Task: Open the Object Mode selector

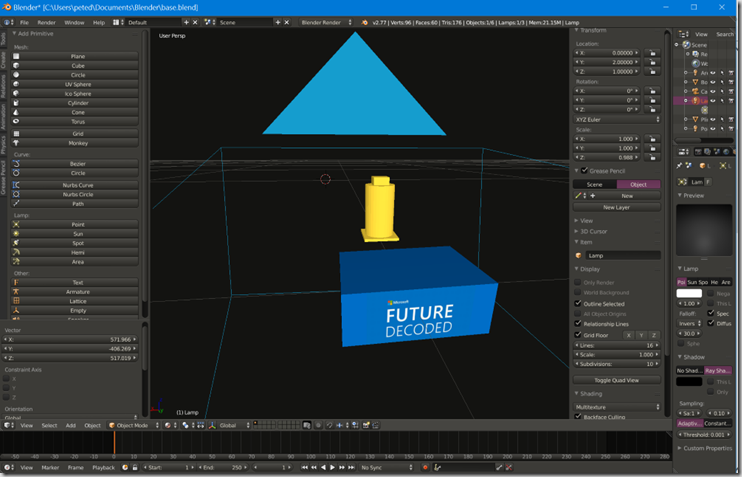Action: coord(134,425)
